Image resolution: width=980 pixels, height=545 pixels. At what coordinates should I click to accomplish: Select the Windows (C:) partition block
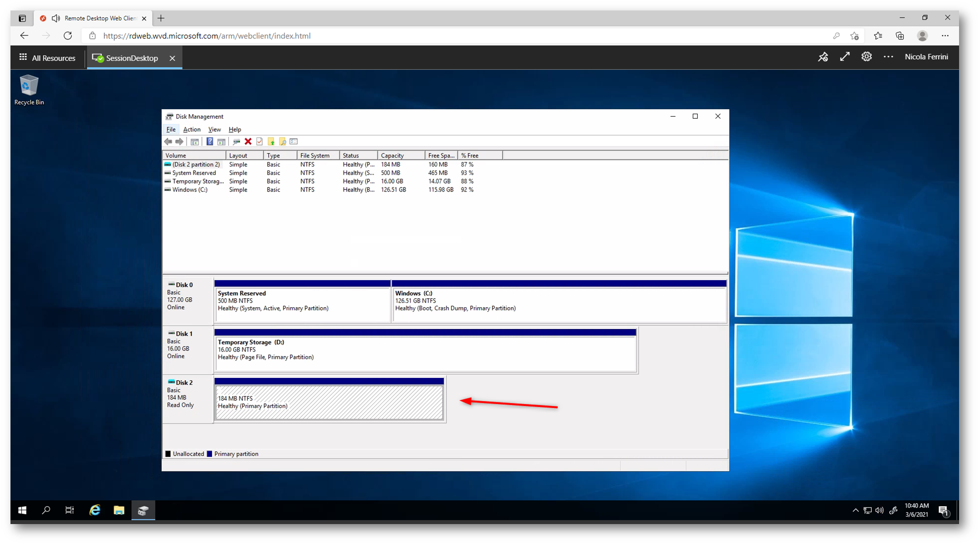click(x=559, y=301)
